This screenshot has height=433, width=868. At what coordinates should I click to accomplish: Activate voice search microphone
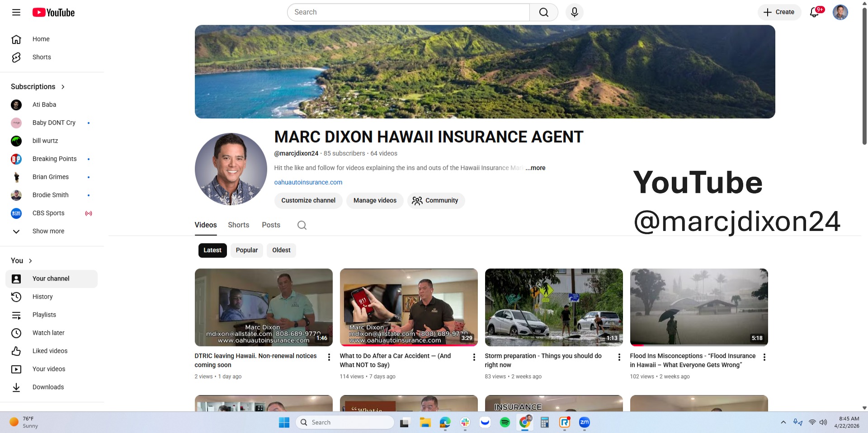(x=575, y=12)
